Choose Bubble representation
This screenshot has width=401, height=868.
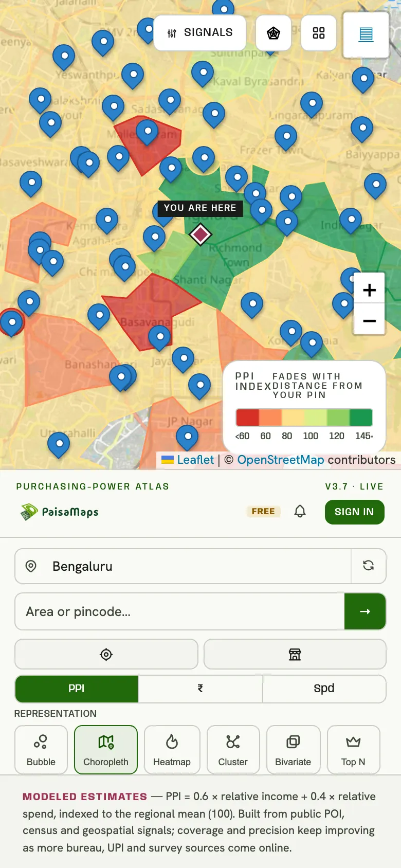coord(41,750)
